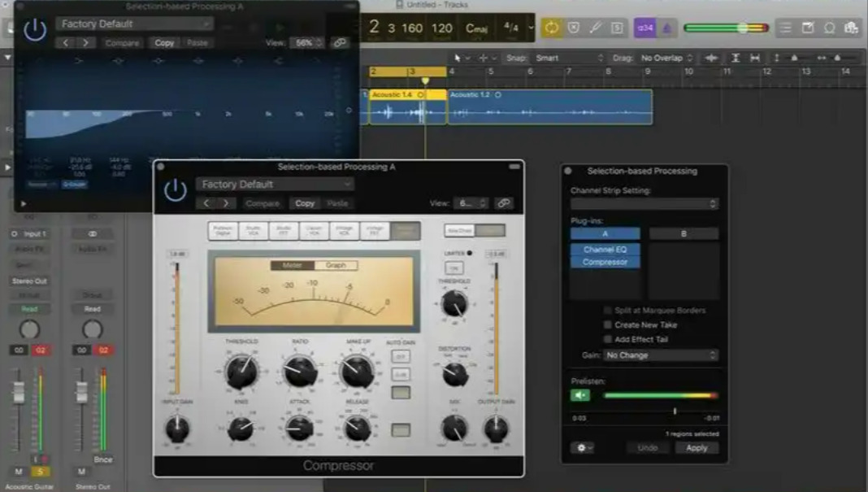
Task: Solo the Acoustic Guitar channel strip
Action: [x=40, y=472]
